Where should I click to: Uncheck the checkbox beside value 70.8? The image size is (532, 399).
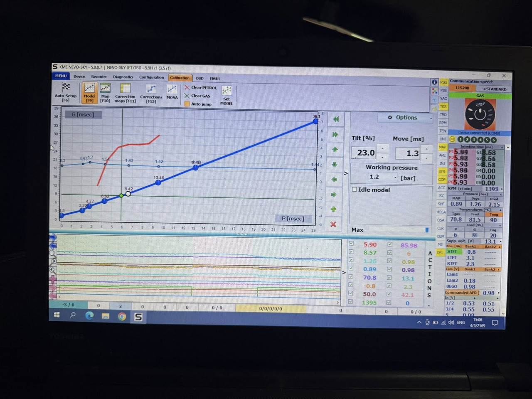point(351,277)
